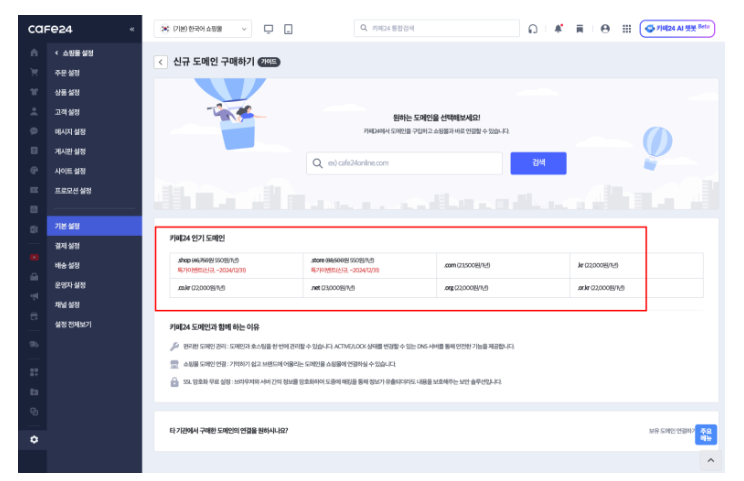Screen dimensions: 744x481
Task: Open the headset support icon
Action: pos(533,29)
